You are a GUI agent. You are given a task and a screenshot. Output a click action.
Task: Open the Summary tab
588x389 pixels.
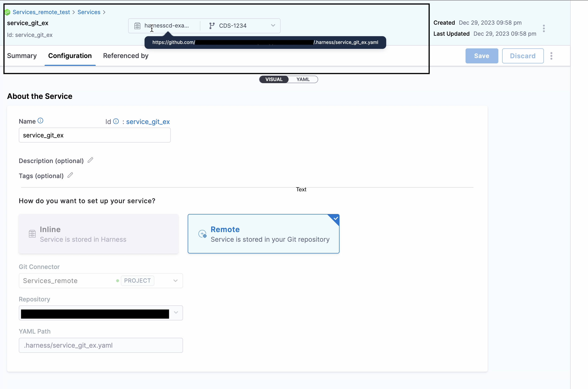[22, 56]
